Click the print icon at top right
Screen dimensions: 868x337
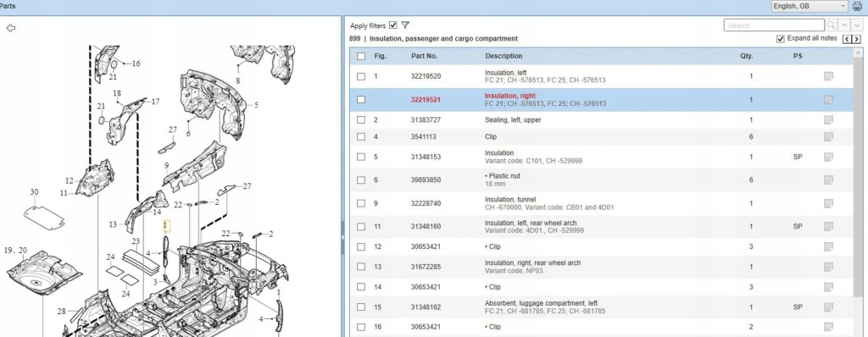[x=857, y=7]
